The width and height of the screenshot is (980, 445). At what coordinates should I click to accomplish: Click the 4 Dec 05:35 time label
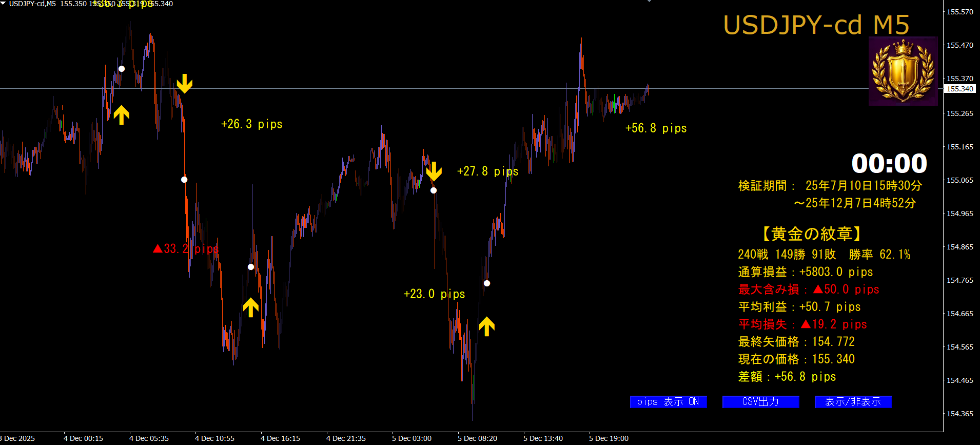tap(149, 438)
